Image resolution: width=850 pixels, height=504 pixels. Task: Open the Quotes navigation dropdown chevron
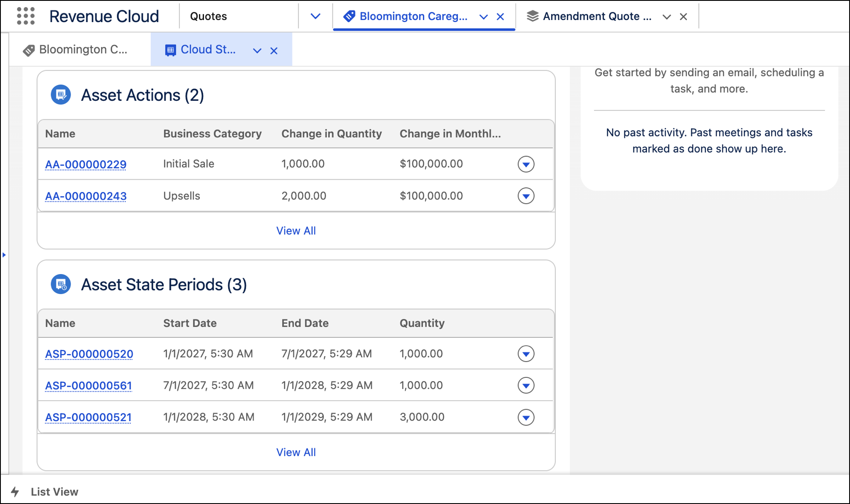click(x=315, y=16)
